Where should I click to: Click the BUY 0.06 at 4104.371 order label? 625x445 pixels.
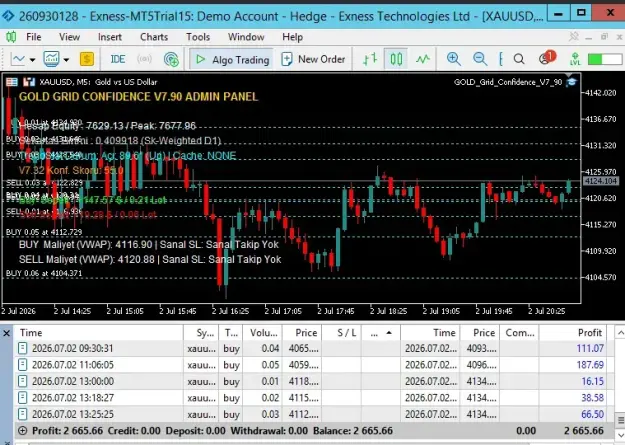pyautogui.click(x=44, y=274)
